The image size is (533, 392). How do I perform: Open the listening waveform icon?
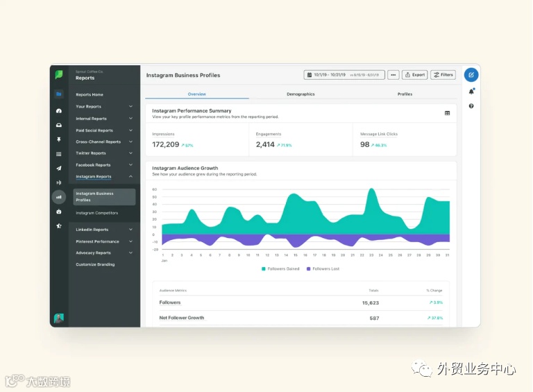click(x=59, y=182)
